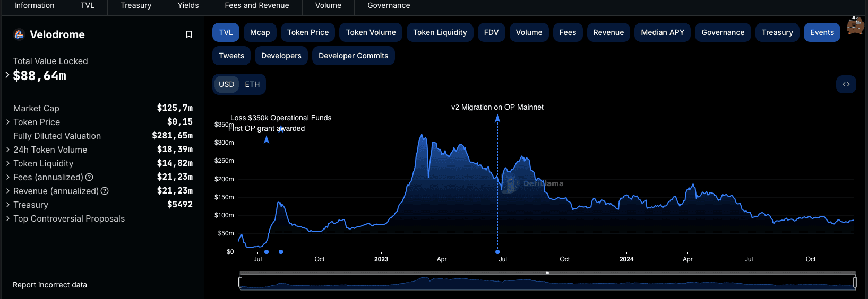Image resolution: width=868 pixels, height=299 pixels.
Task: Toggle the Token Liquidity chart series
Action: [x=440, y=32]
